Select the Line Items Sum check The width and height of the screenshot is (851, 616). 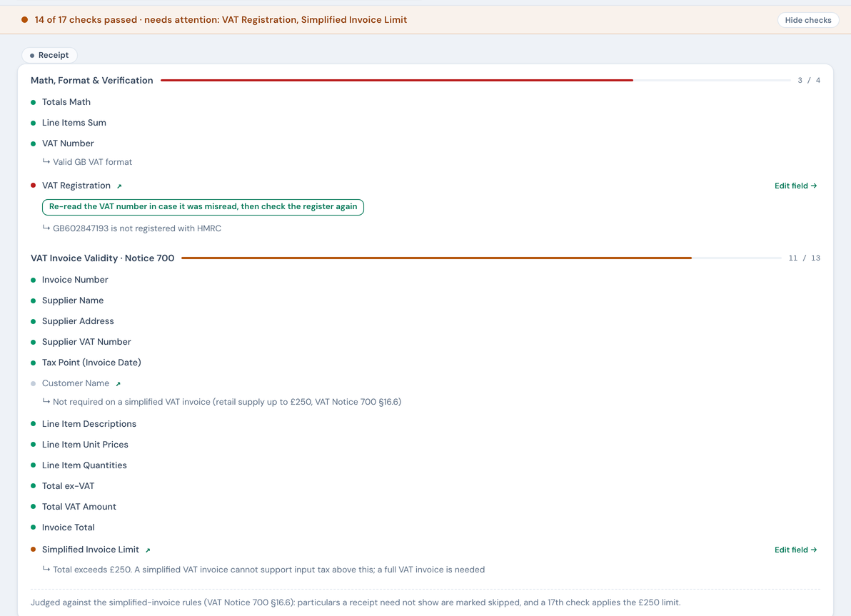[425, 123]
